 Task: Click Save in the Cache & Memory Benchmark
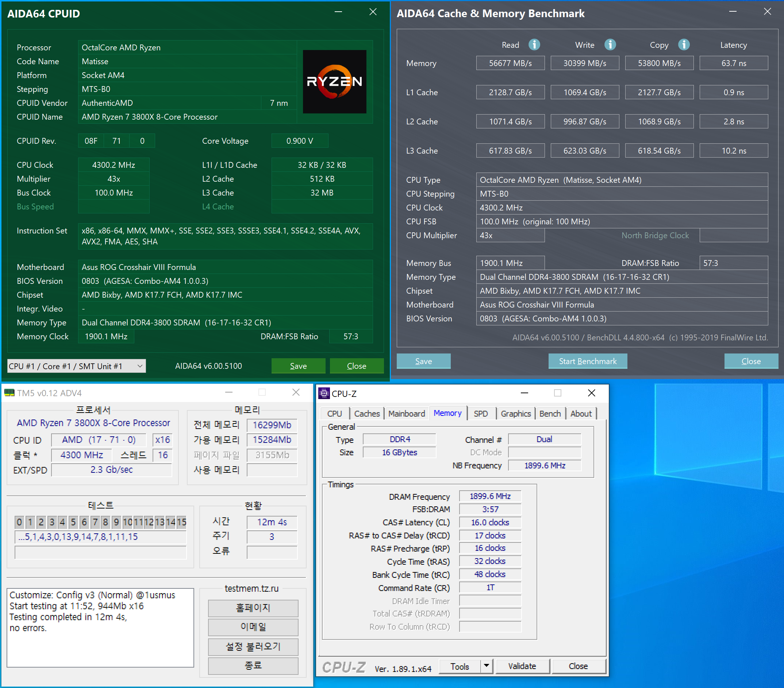tap(423, 361)
